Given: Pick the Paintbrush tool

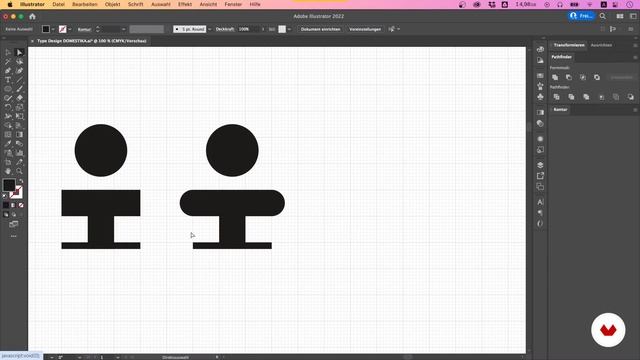Looking at the screenshot, I should coord(19,89).
